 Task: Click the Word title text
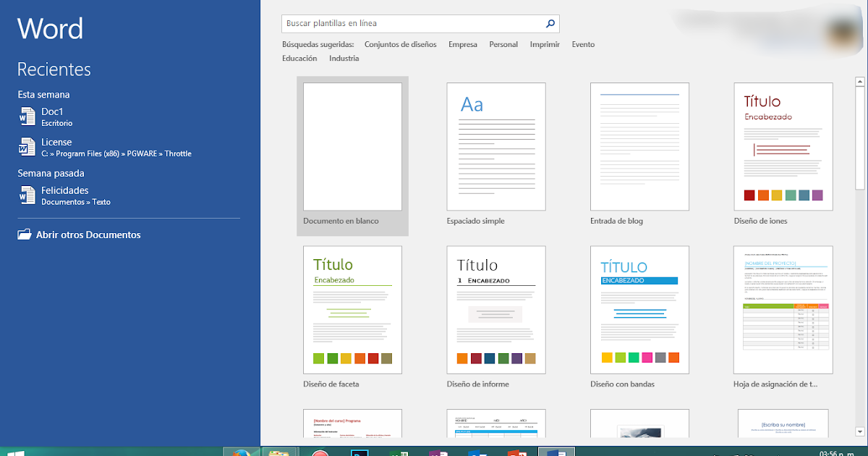(51, 29)
